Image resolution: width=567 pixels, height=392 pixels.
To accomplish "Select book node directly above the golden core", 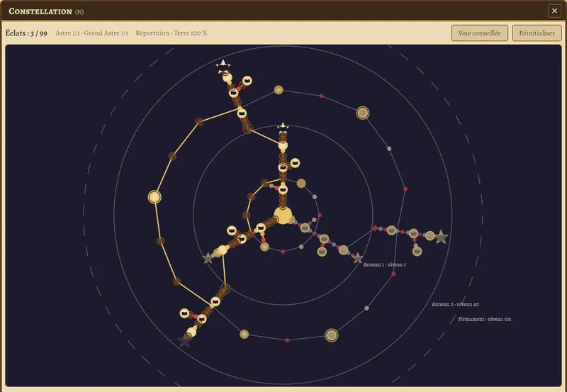I will 283,189.
